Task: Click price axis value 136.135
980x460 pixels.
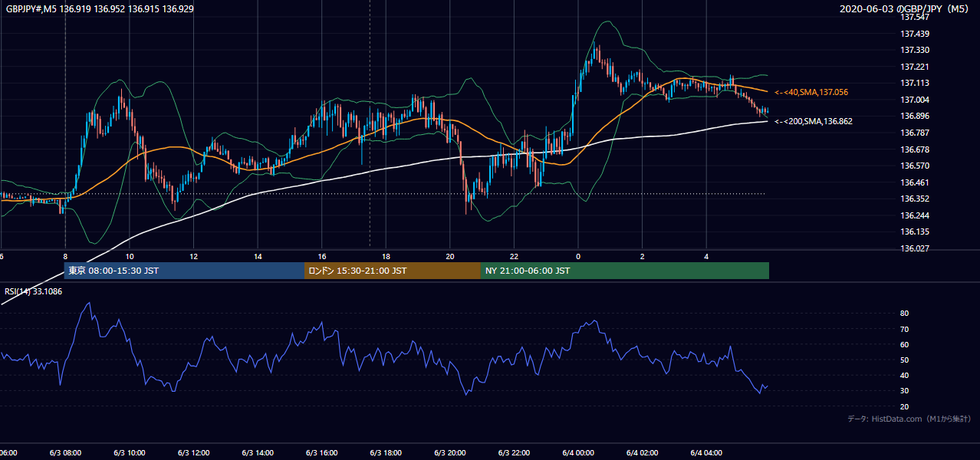Action: [915, 232]
